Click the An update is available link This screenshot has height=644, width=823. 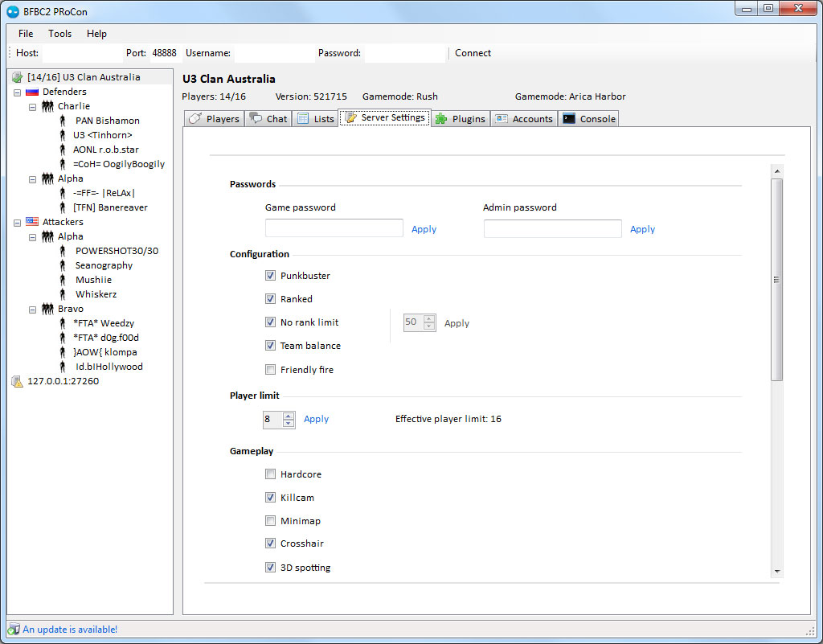click(70, 630)
